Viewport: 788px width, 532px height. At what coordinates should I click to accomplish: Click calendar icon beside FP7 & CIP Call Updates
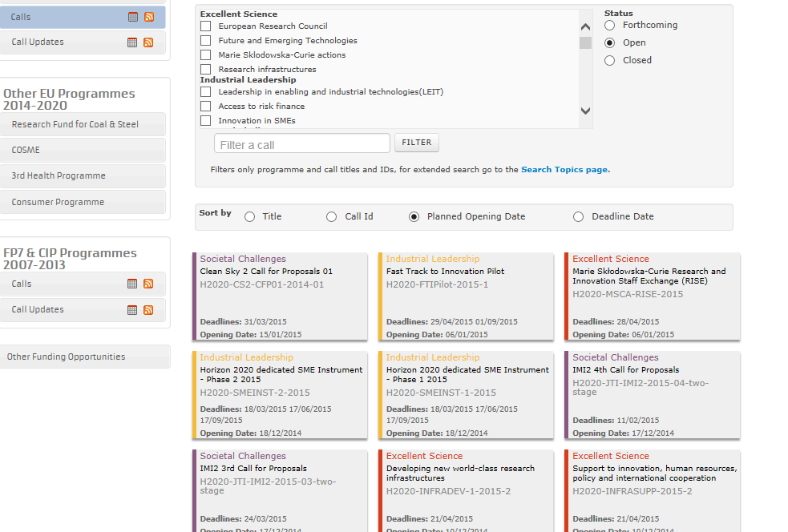pos(132,310)
